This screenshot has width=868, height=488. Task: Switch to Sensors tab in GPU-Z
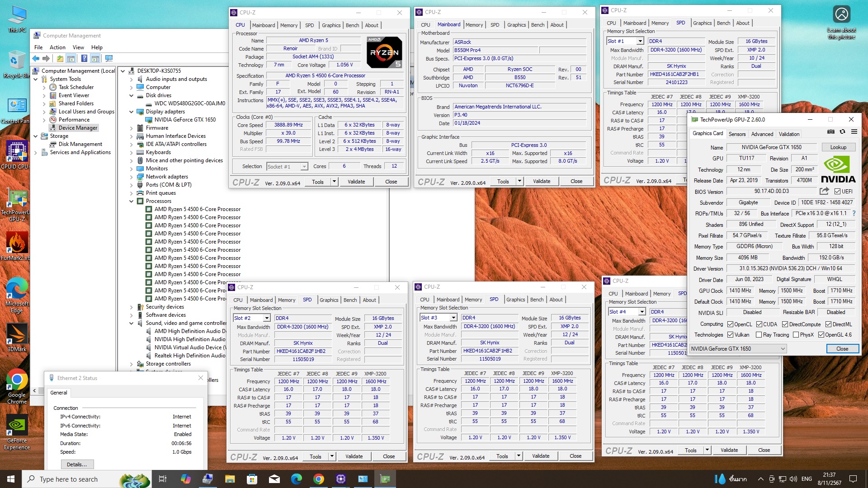click(x=737, y=134)
